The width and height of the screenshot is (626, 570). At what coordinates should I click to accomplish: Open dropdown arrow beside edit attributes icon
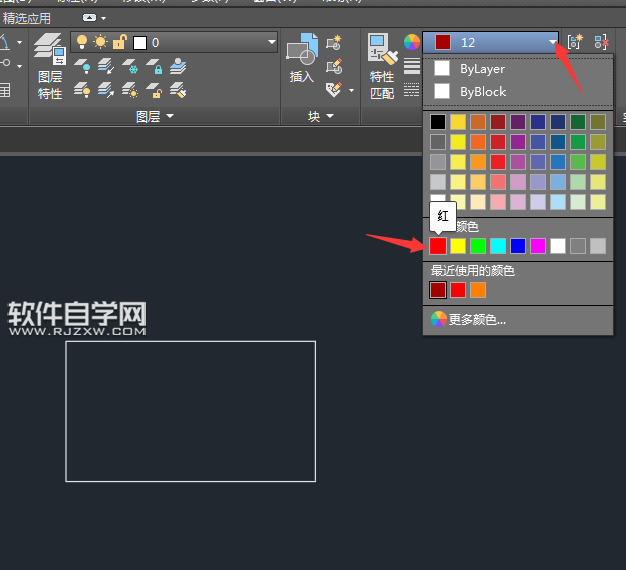point(351,91)
